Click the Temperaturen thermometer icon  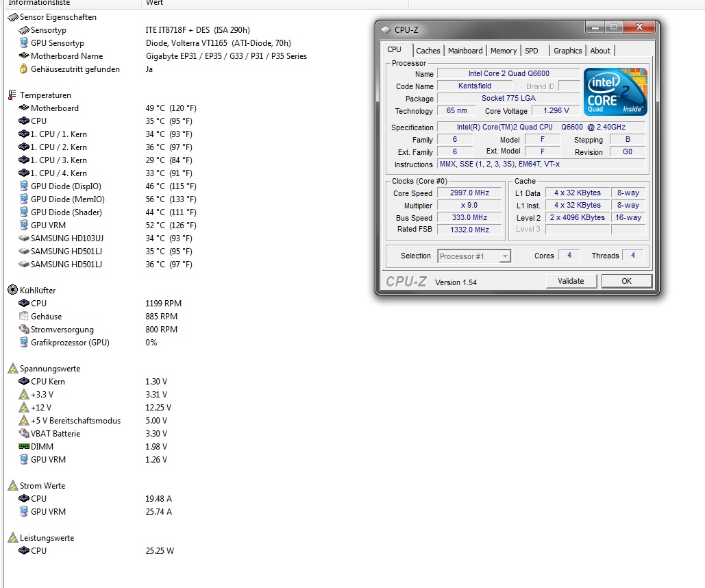tap(12, 95)
